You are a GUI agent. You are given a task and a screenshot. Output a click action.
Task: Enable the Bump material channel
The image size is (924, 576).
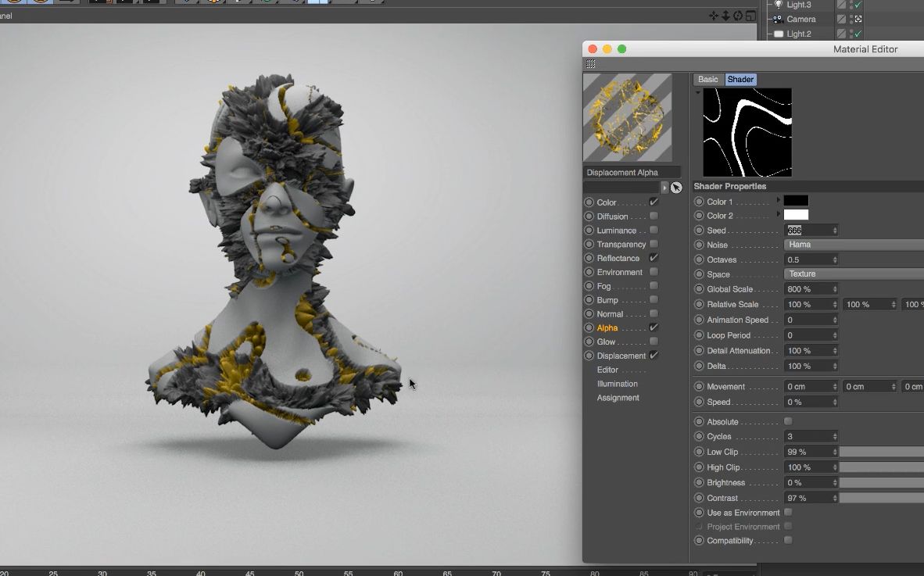pos(653,299)
